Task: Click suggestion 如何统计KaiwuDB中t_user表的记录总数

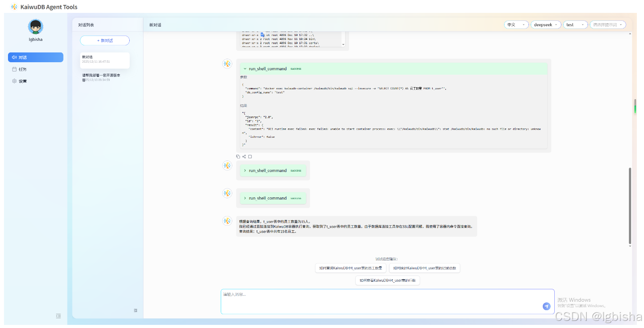Action: click(x=425, y=268)
